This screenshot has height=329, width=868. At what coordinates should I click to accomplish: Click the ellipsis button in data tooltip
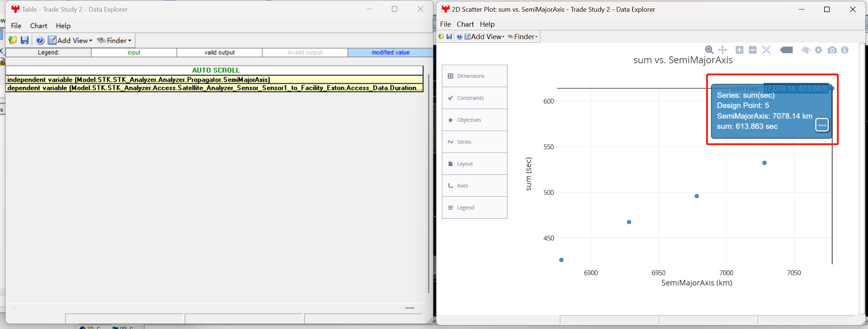(822, 125)
